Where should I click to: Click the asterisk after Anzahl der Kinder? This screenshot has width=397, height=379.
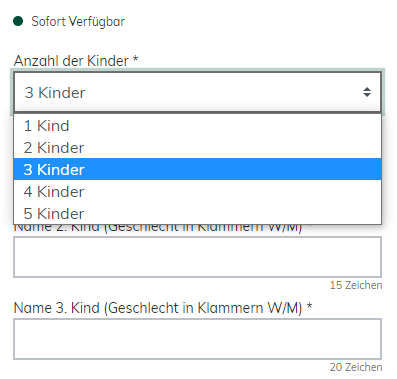point(135,59)
